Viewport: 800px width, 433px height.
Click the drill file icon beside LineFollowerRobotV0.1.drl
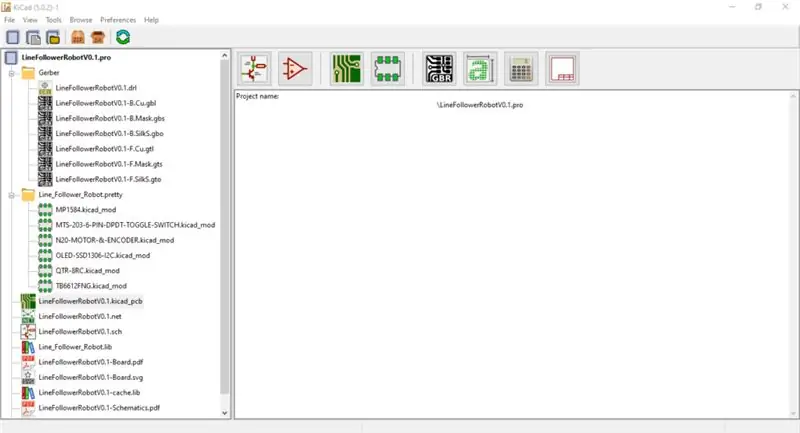[45, 88]
